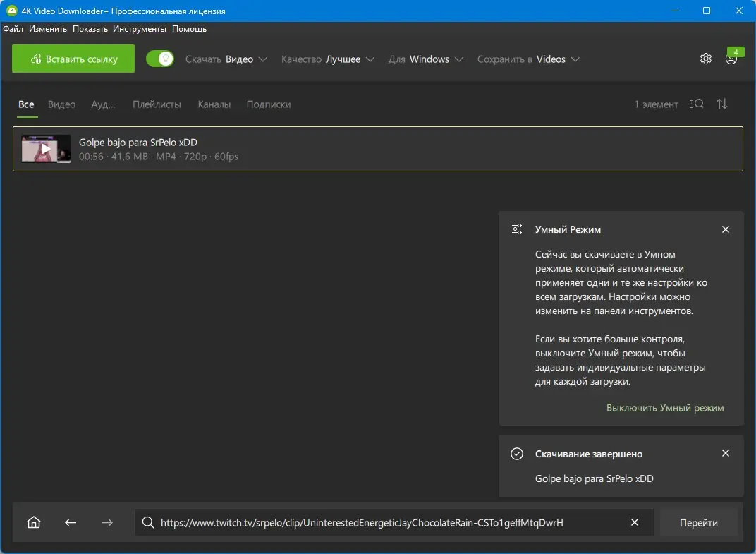Screen dimensions: 756x554
Task: Click the 4K Video Downloader app icon in title bar
Action: [x=11, y=11]
